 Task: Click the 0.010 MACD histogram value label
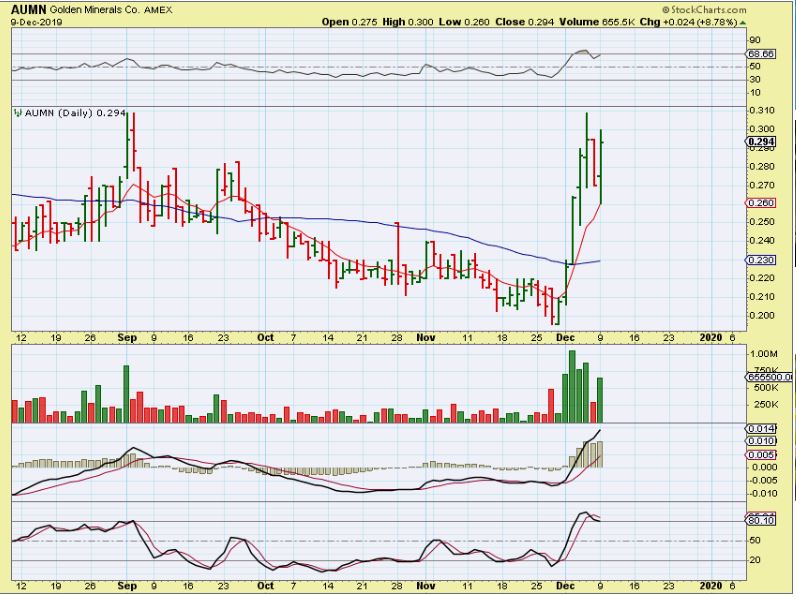pos(760,441)
